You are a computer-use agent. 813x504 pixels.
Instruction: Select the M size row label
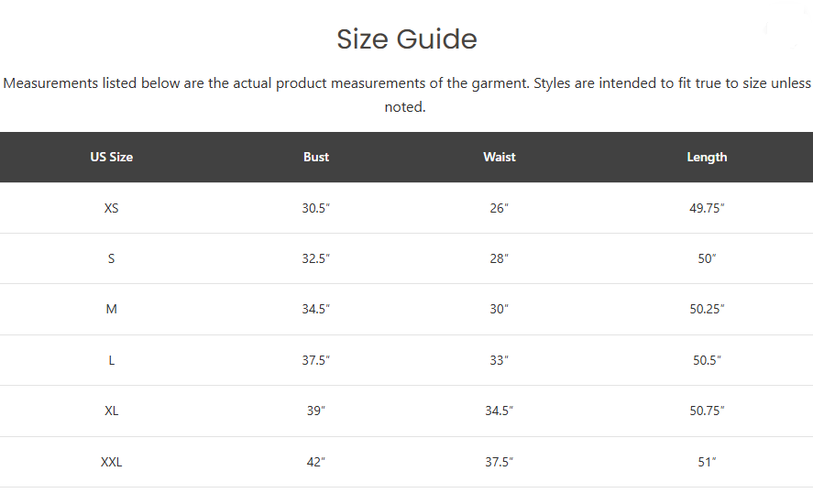pos(112,309)
